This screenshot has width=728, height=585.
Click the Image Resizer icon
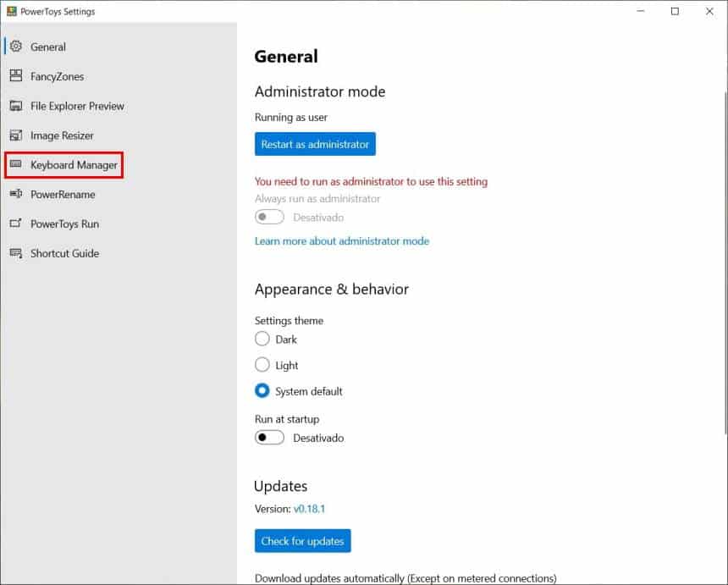16,135
